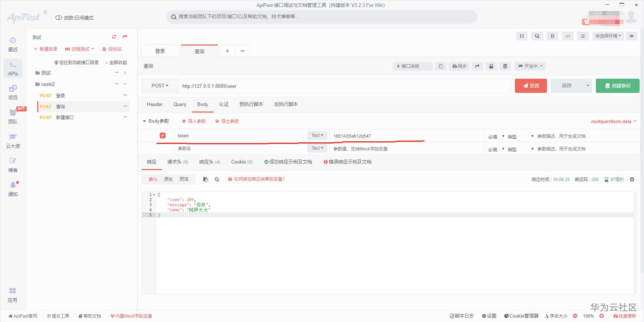Viewport: 644px width, 322px height.
Task: Switch to the 认证 auth tab
Action: coord(224,105)
